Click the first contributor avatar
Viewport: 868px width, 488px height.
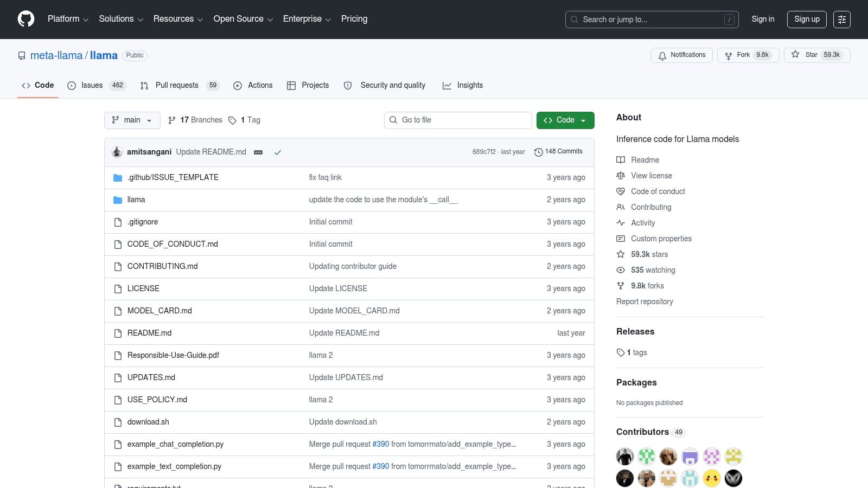(x=625, y=457)
